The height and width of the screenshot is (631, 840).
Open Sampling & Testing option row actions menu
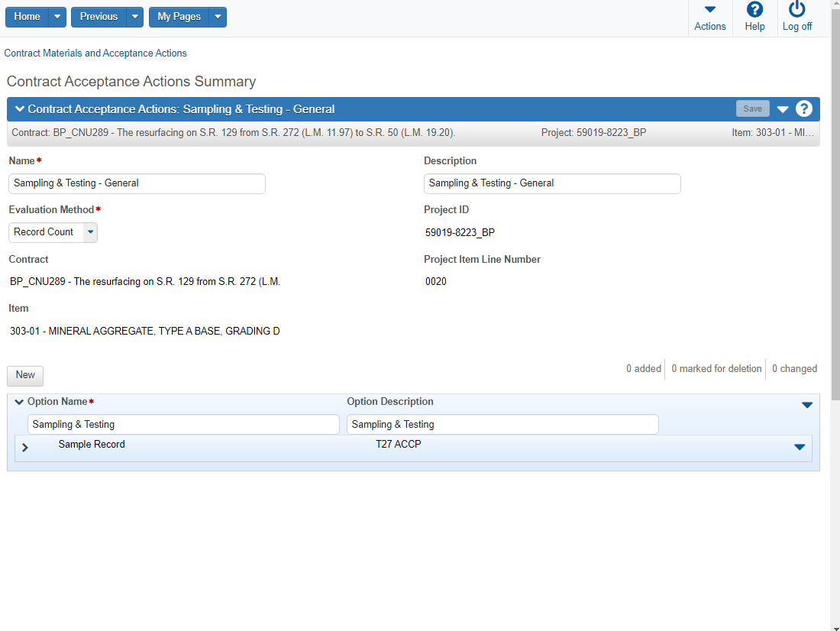806,405
